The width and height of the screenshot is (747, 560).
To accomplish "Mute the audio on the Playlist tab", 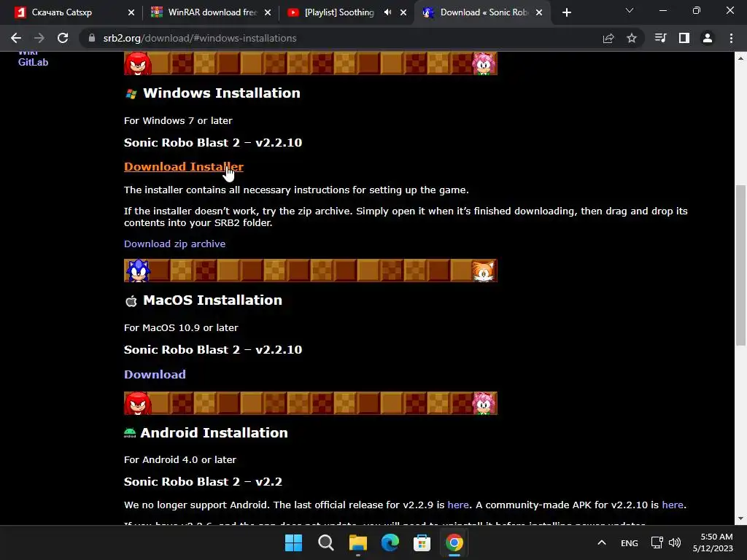I will pos(388,12).
